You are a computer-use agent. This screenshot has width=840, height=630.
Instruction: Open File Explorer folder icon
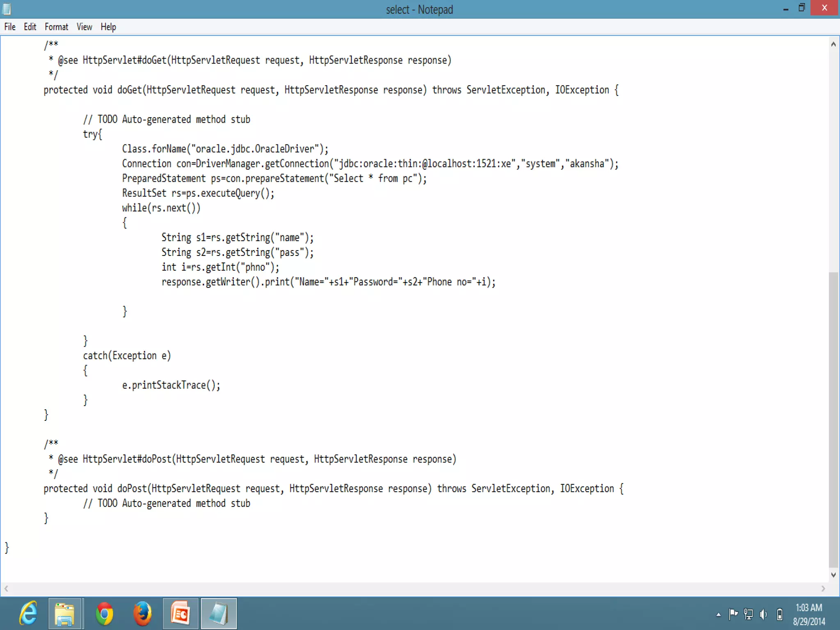coord(65,614)
